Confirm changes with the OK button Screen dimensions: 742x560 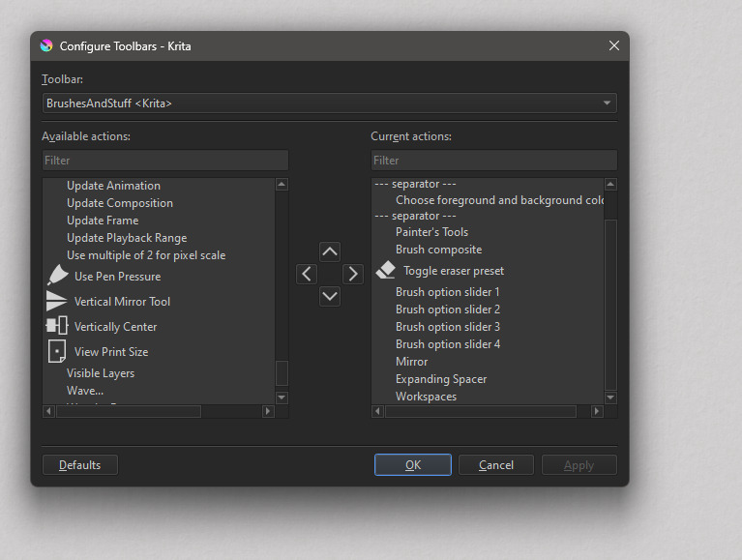[x=413, y=465]
